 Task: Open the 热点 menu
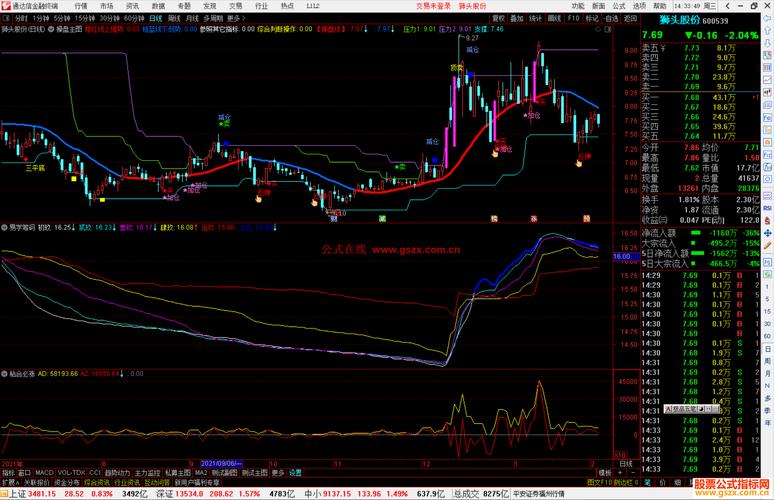coord(287,6)
